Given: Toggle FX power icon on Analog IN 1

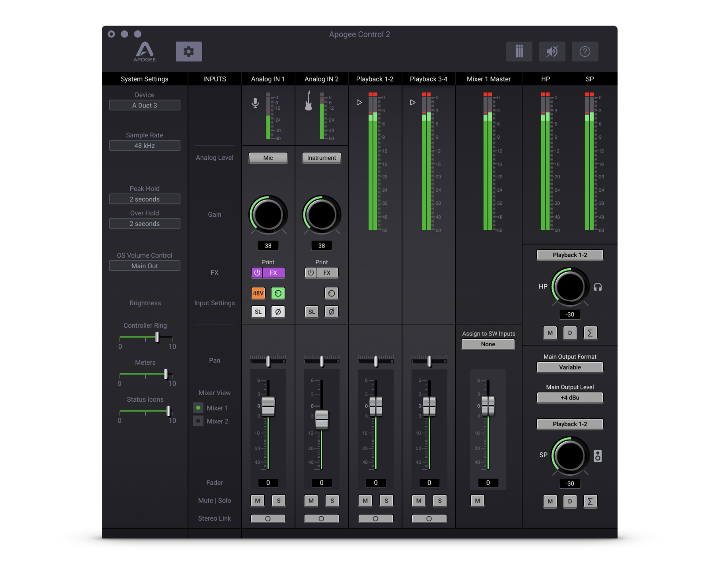Looking at the screenshot, I should pos(257,273).
